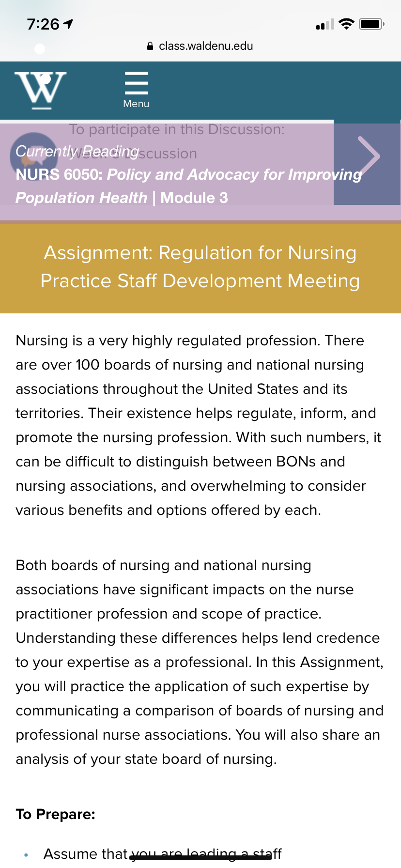The height and width of the screenshot is (868, 401).
Task: Click the lock icon beside the URL
Action: point(150,46)
